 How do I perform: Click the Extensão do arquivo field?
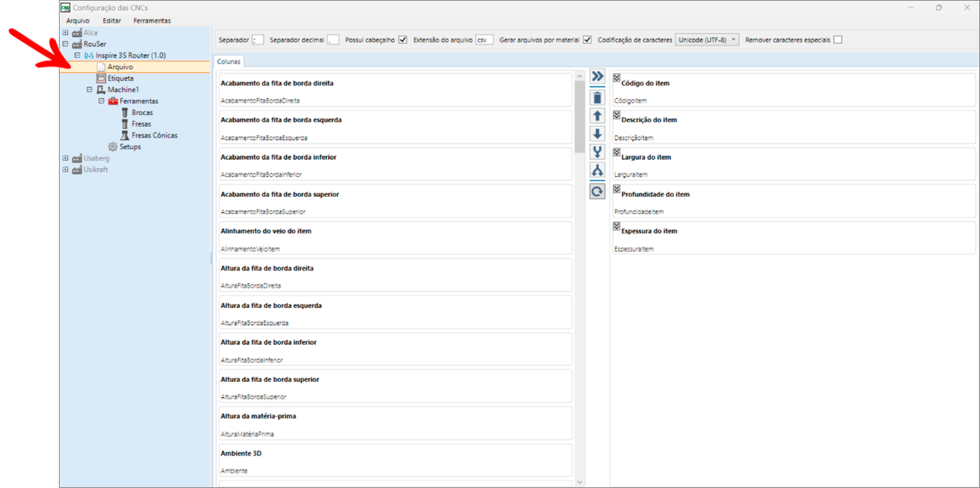point(484,40)
